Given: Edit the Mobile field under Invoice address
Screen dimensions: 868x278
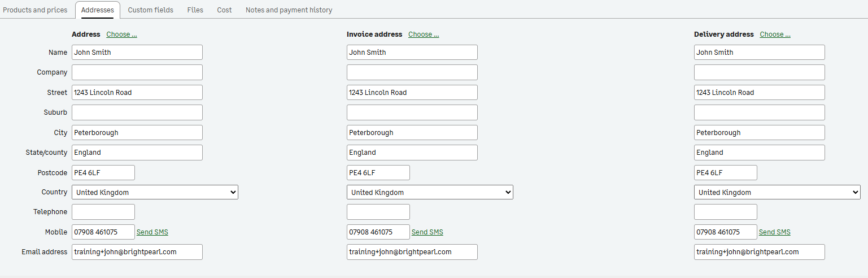Looking at the screenshot, I should tap(378, 232).
